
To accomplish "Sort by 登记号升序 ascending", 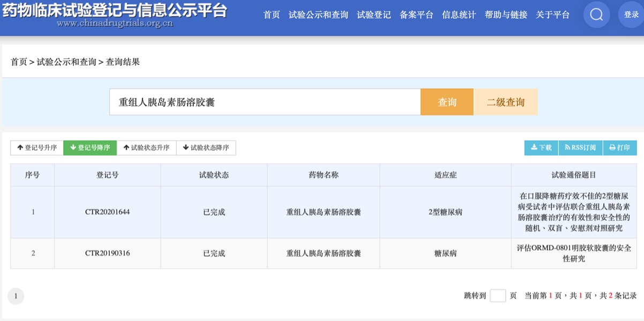I will [x=37, y=148].
